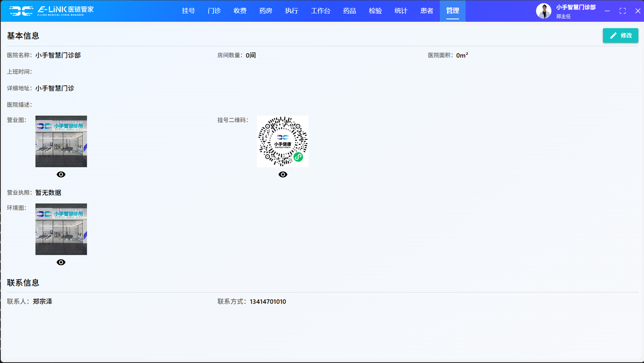Open the 工作台 tab

coord(320,11)
